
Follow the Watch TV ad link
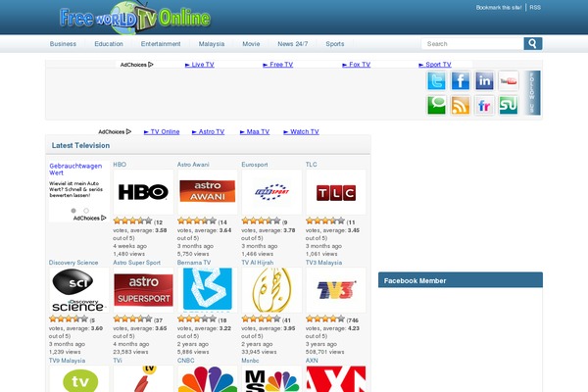[x=301, y=131]
